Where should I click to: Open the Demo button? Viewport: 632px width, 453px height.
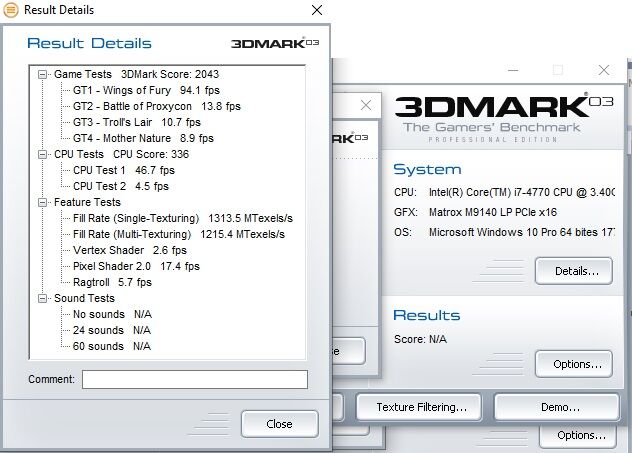(x=557, y=407)
